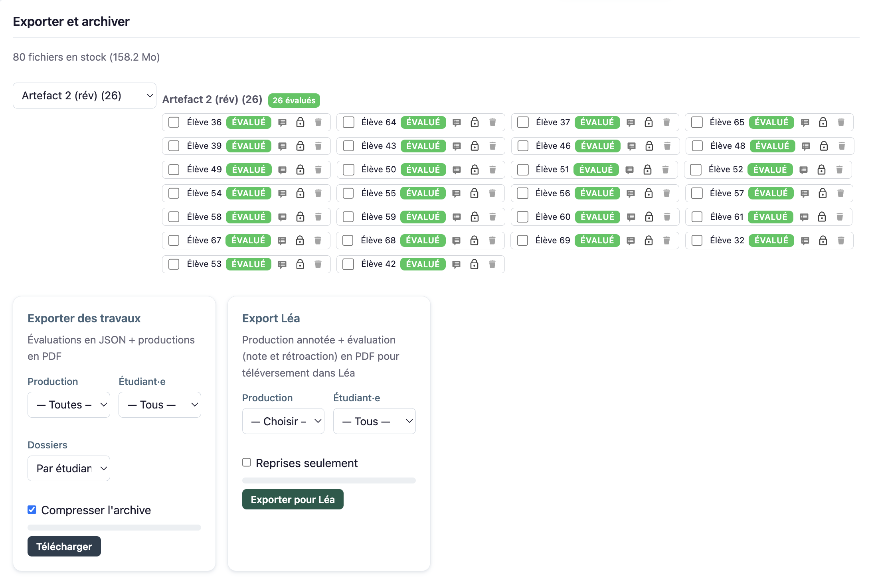
Task: Select the checkbox for Élève 69
Action: [522, 240]
